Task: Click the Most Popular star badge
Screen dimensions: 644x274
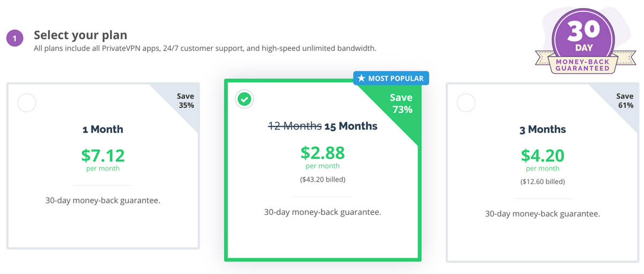Action: click(x=391, y=78)
